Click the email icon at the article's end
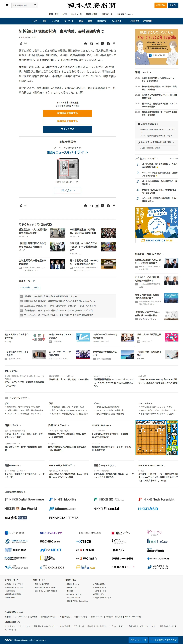 pyautogui.click(x=91, y=206)
